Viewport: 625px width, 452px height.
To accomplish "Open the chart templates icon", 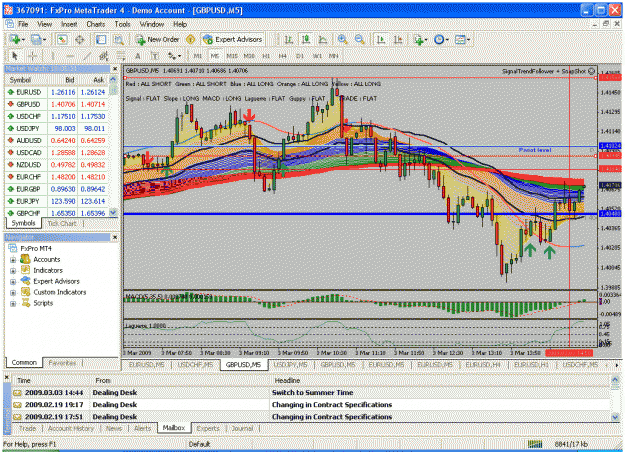I will (460, 39).
